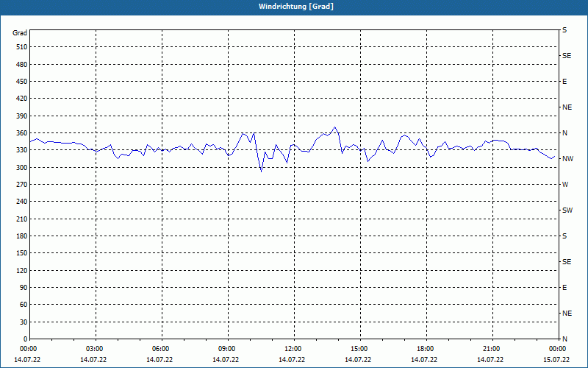The width and height of the screenshot is (588, 368).
Task: Select the date label 15.07.22
Action: [556, 359]
